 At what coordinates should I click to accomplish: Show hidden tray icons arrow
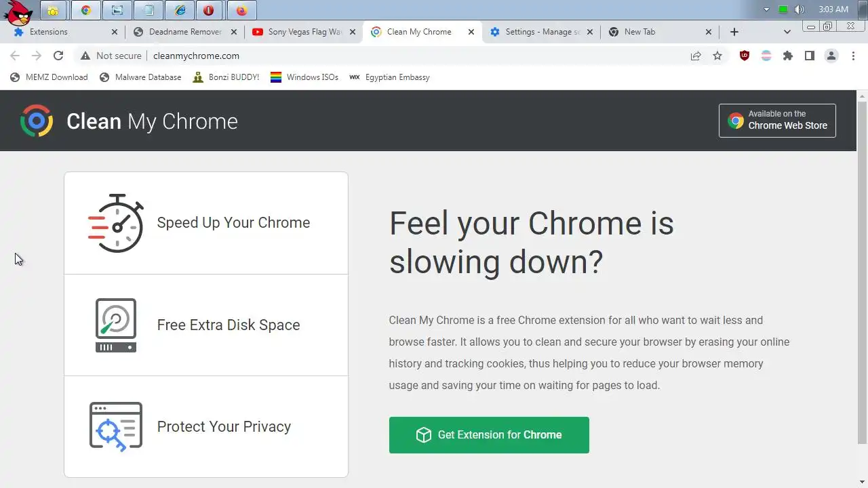[x=767, y=9]
